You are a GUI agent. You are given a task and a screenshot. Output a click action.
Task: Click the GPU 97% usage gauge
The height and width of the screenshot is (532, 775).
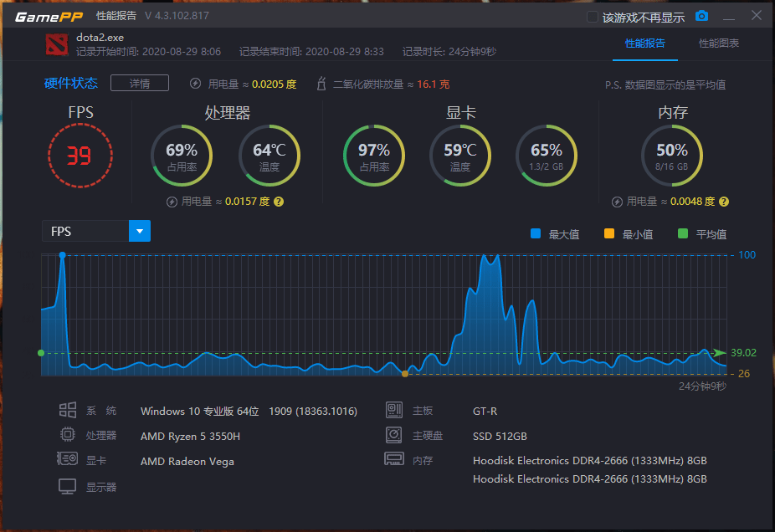(x=374, y=156)
